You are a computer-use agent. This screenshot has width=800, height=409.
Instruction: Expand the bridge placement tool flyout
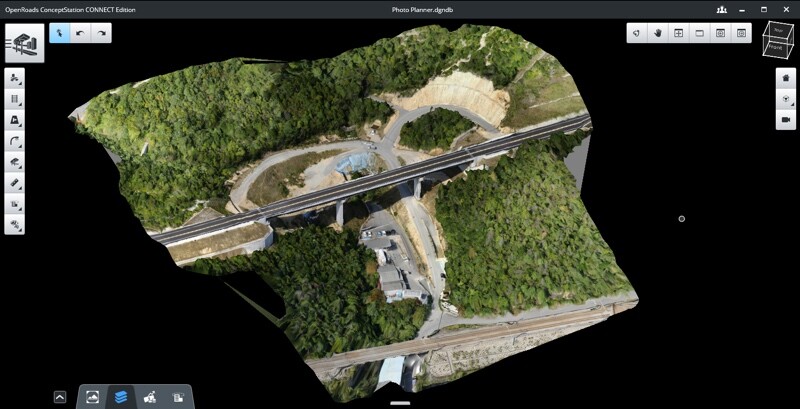pyautogui.click(x=15, y=163)
